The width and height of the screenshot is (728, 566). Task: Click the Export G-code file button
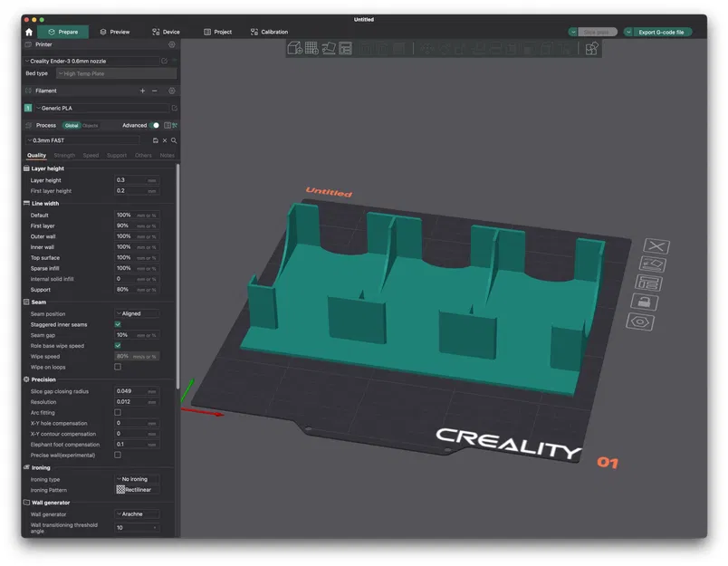[662, 32]
